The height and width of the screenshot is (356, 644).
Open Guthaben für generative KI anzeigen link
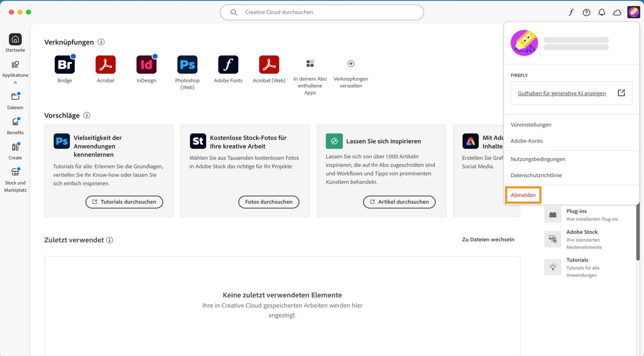click(561, 93)
